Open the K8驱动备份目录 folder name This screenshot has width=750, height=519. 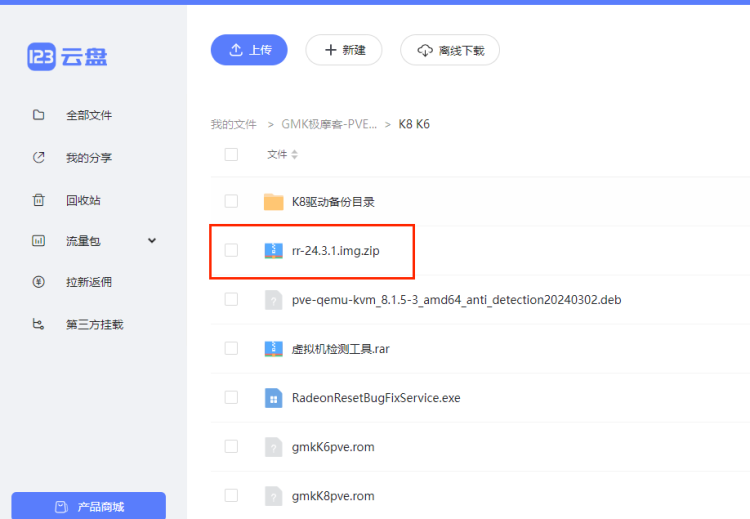pos(333,202)
